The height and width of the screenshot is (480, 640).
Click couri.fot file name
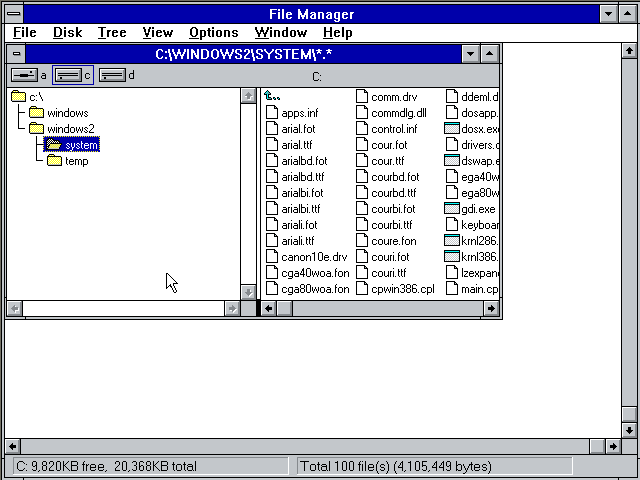pyautogui.click(x=390, y=257)
